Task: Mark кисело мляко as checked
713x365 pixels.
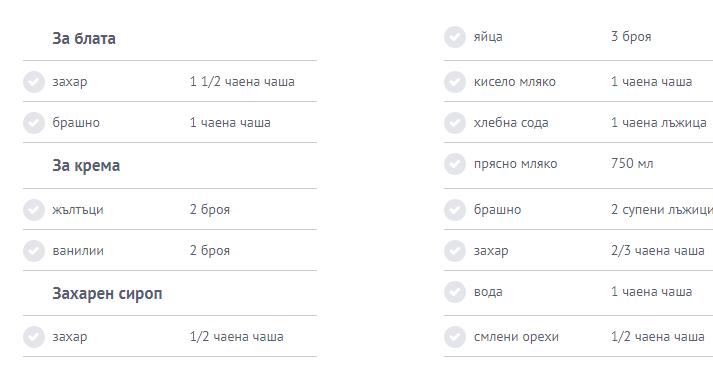Action: (455, 82)
